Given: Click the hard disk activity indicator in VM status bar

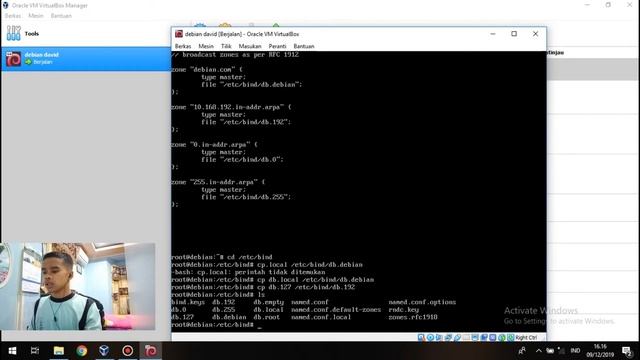Looking at the screenshot, I should pyautogui.click(x=421, y=338).
